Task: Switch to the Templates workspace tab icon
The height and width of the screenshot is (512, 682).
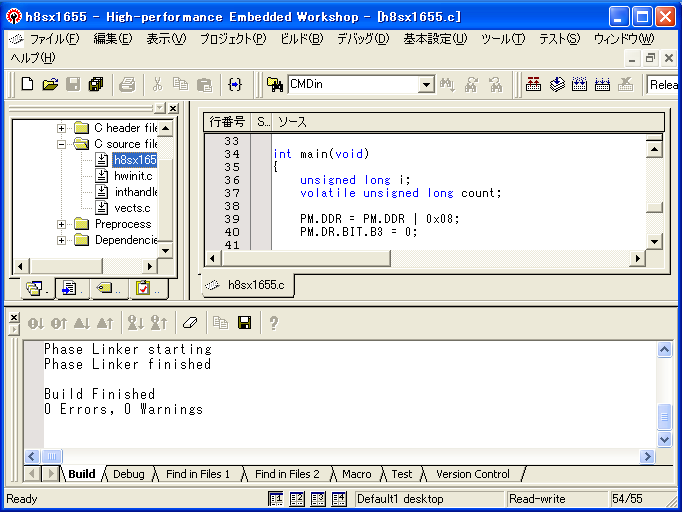Action: click(x=72, y=288)
